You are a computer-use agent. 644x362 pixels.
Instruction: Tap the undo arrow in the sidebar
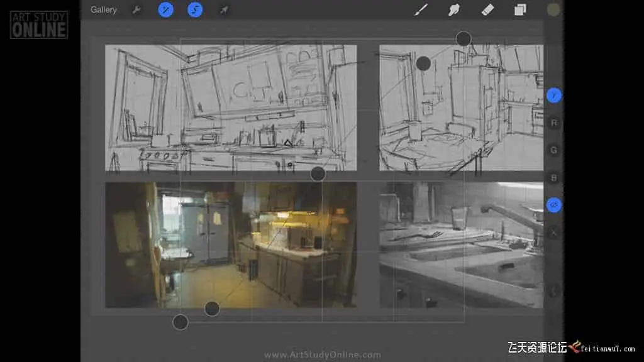[553, 291]
